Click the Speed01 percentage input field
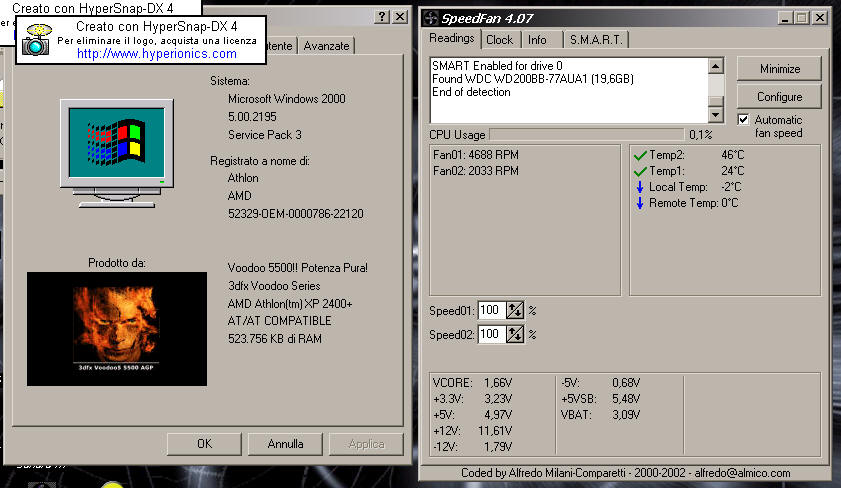This screenshot has height=488, width=841. coord(491,310)
